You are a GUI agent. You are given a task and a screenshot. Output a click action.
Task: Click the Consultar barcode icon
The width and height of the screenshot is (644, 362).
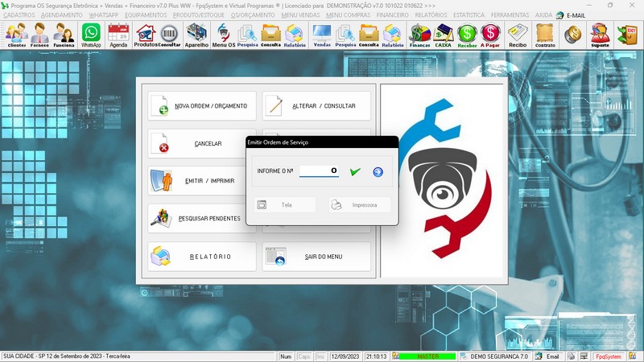(169, 35)
